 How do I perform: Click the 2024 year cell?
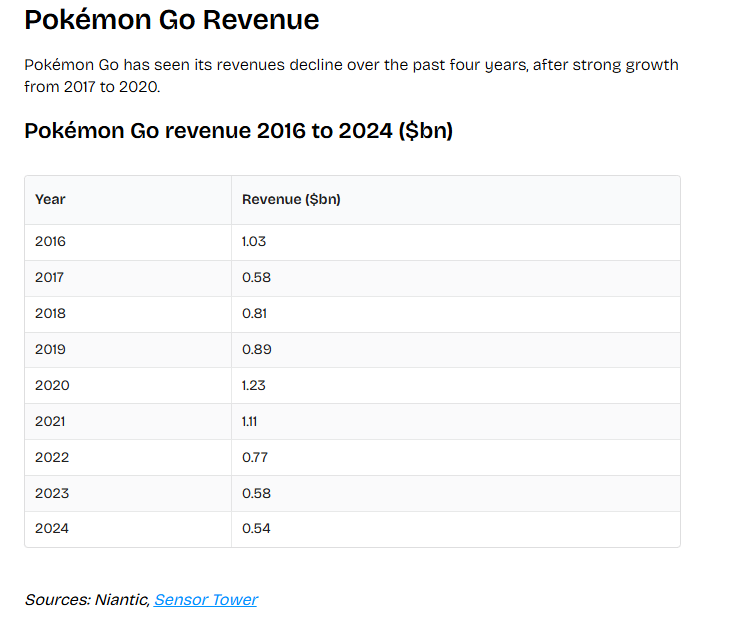[52, 528]
